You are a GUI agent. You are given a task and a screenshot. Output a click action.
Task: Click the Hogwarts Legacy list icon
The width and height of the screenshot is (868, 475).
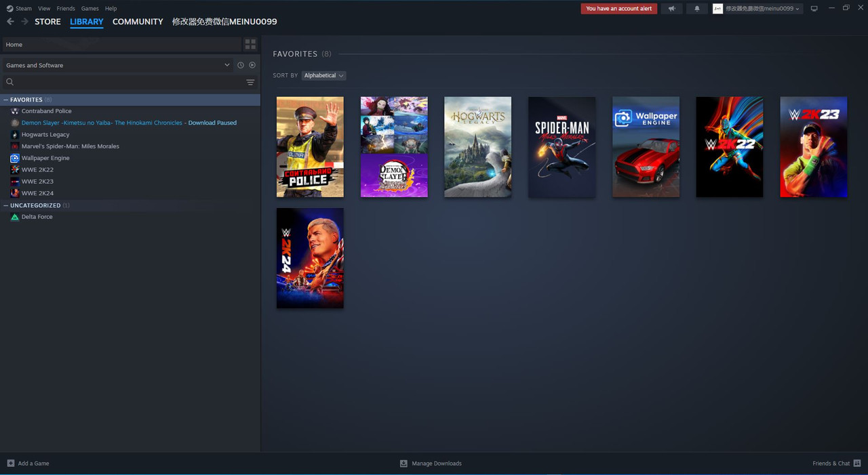tap(15, 135)
